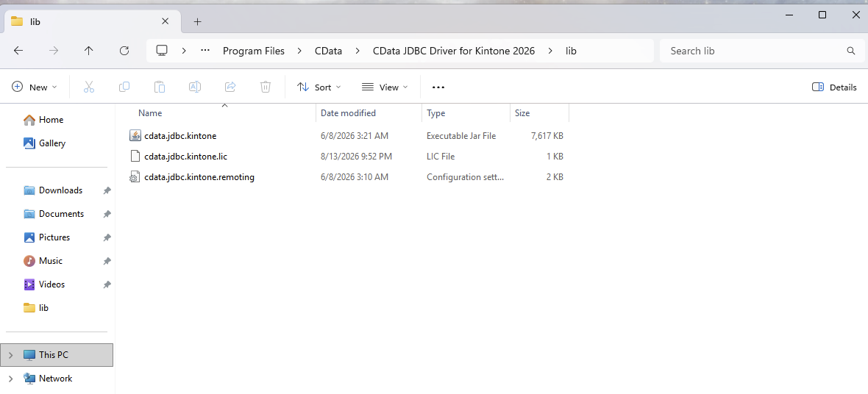Click pin icon beside Documents

pyautogui.click(x=107, y=214)
